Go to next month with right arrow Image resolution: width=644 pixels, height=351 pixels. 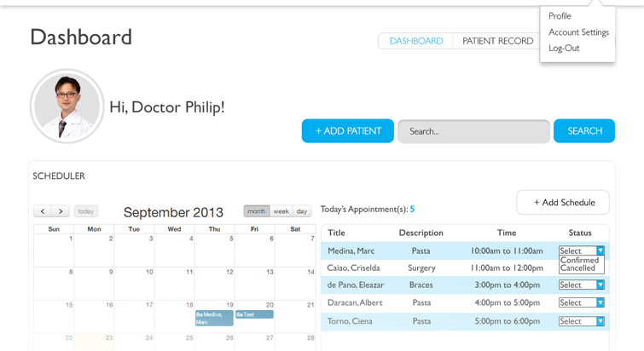(x=61, y=211)
